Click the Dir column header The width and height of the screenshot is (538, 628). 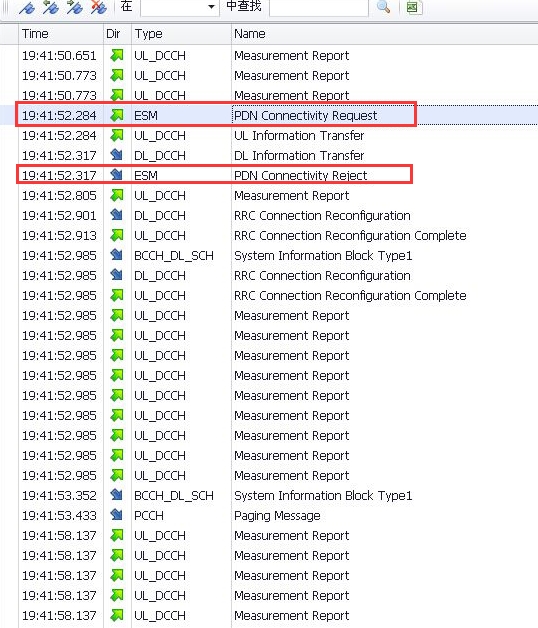(x=117, y=34)
